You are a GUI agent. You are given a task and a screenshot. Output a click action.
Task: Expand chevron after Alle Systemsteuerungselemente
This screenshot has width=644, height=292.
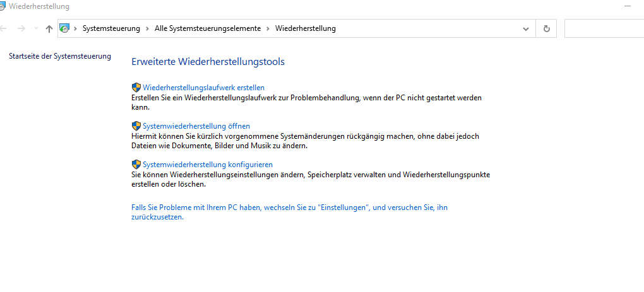pos(268,29)
